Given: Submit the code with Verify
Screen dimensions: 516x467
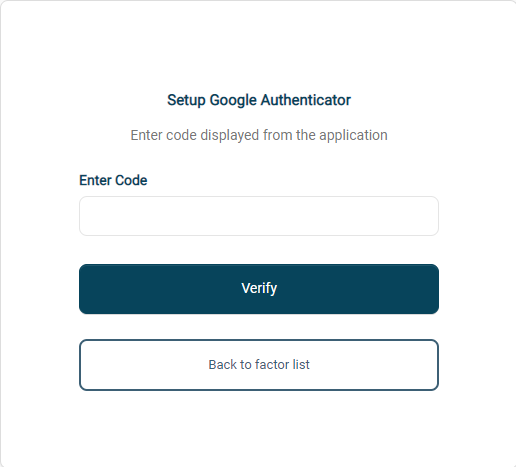Looking at the screenshot, I should click(259, 289).
